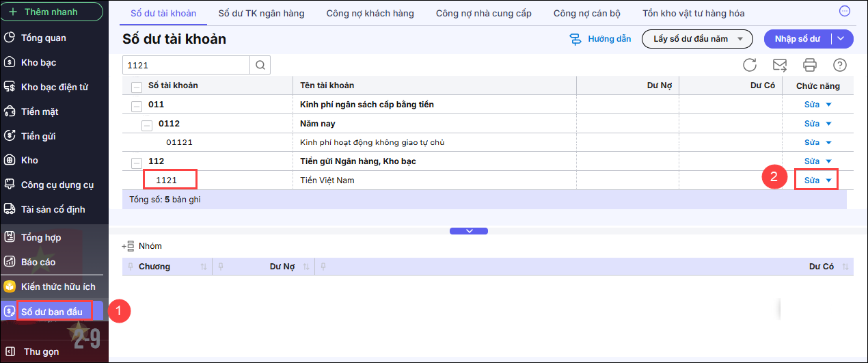Collapse account 112 row

[137, 161]
